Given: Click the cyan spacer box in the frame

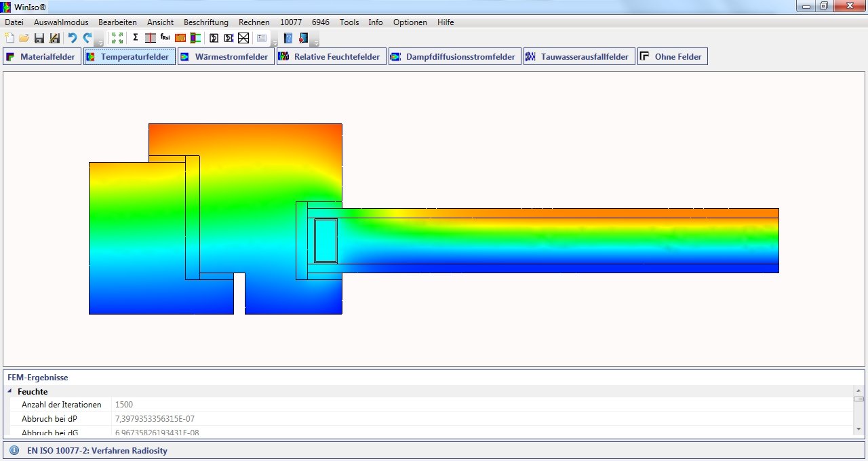Looking at the screenshot, I should [x=325, y=240].
